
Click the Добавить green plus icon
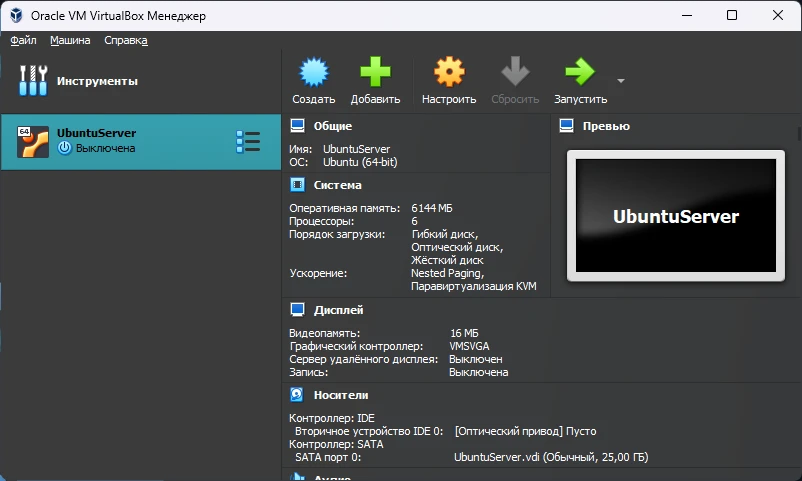375,72
